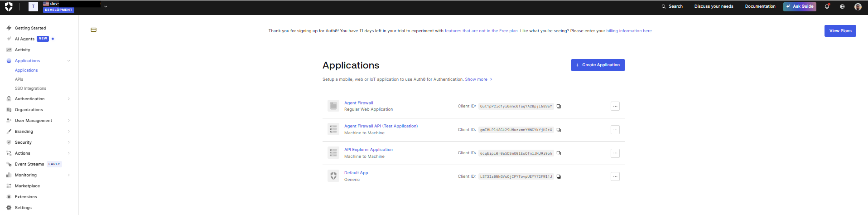
Task: Click the Getting Started lightning icon
Action: tap(9, 28)
